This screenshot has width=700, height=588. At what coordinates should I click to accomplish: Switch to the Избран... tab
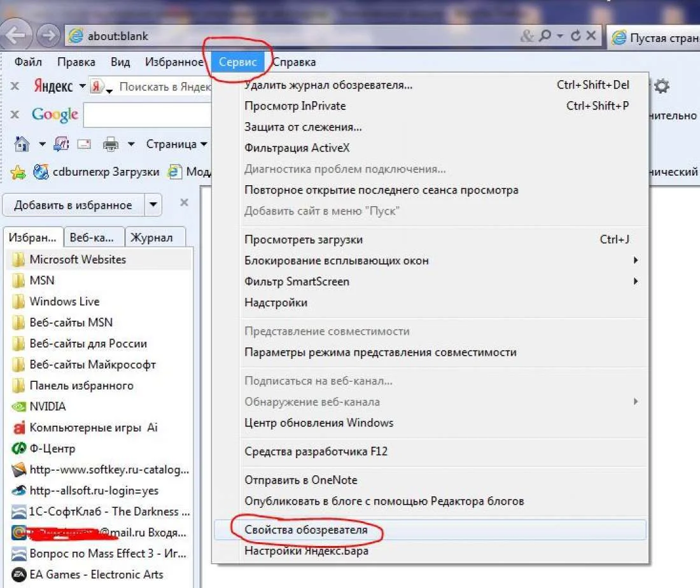tap(34, 237)
